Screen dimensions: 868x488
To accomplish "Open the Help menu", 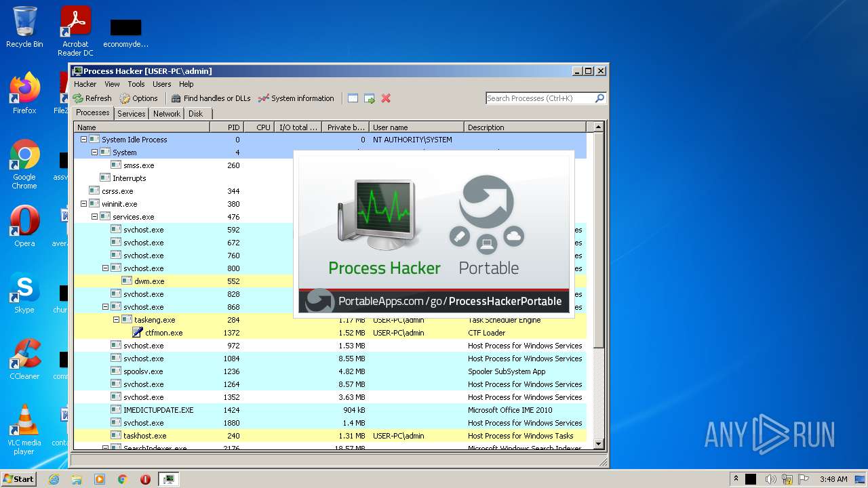I will [186, 84].
